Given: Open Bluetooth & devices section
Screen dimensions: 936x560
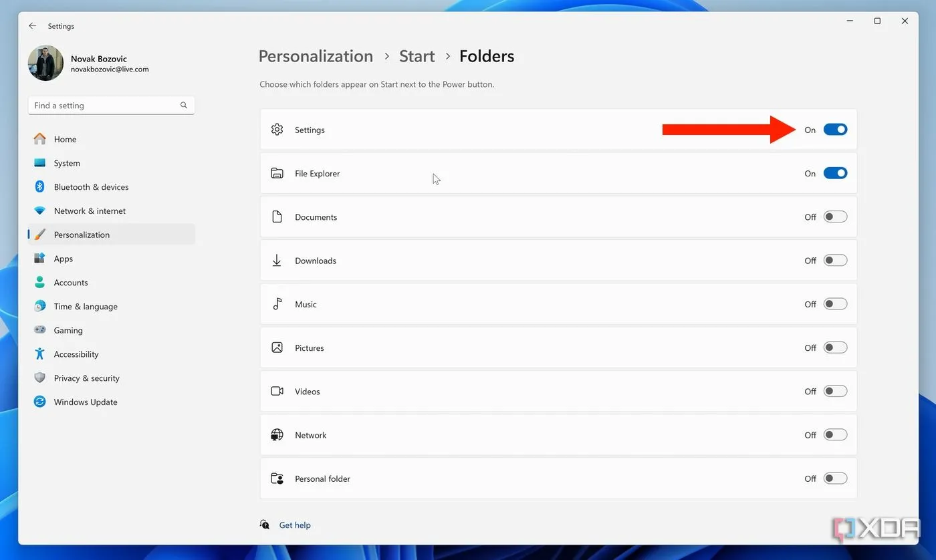Looking at the screenshot, I should (x=112, y=187).
